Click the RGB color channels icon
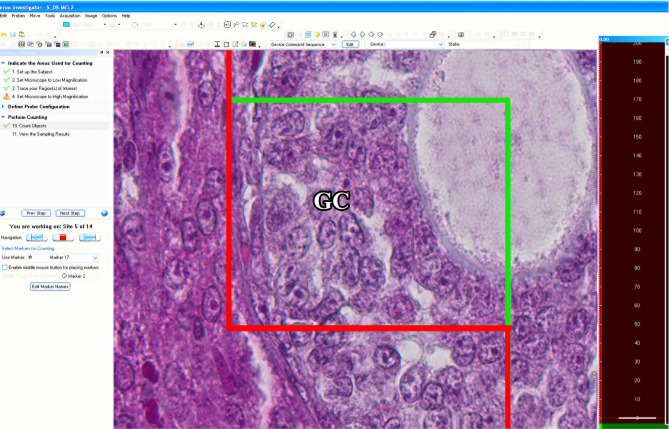 (57, 44)
